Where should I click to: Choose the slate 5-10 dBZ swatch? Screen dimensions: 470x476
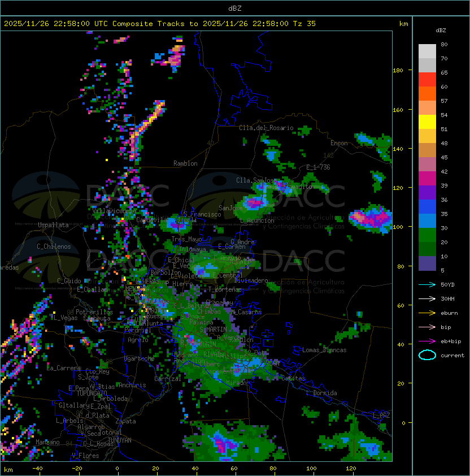point(427,263)
